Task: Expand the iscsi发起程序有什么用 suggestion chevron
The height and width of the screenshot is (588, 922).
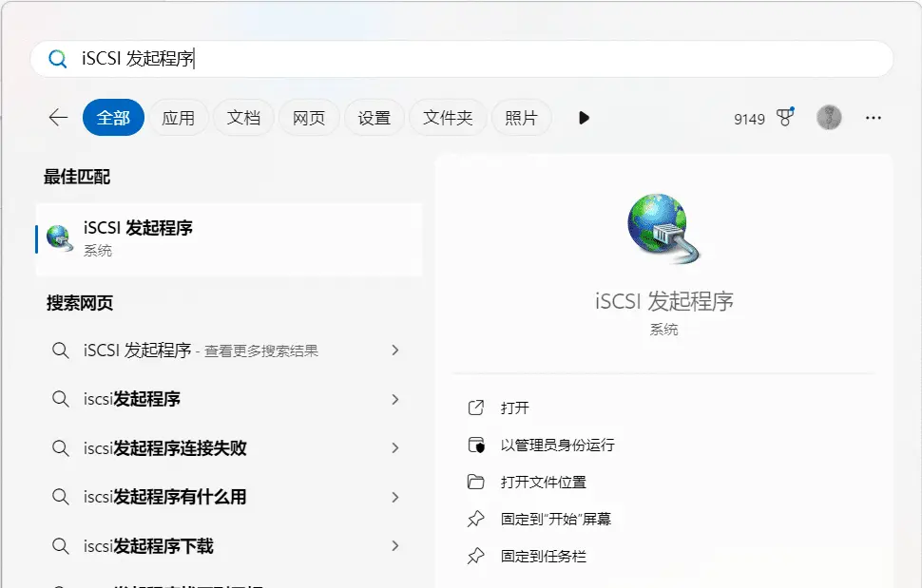Action: pyautogui.click(x=395, y=496)
